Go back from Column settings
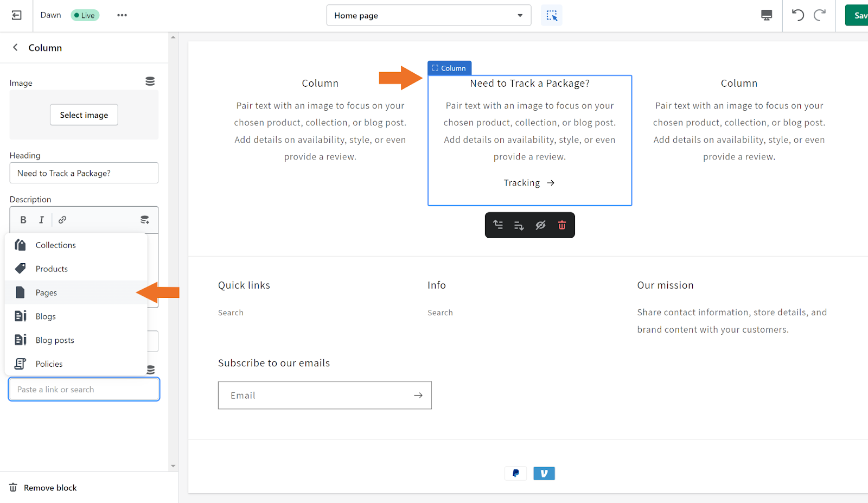The image size is (868, 503). coord(15,48)
